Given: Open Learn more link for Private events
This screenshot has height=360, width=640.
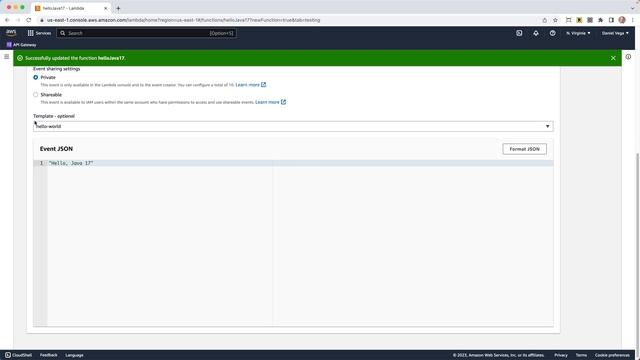Looking at the screenshot, I should click(x=251, y=85).
